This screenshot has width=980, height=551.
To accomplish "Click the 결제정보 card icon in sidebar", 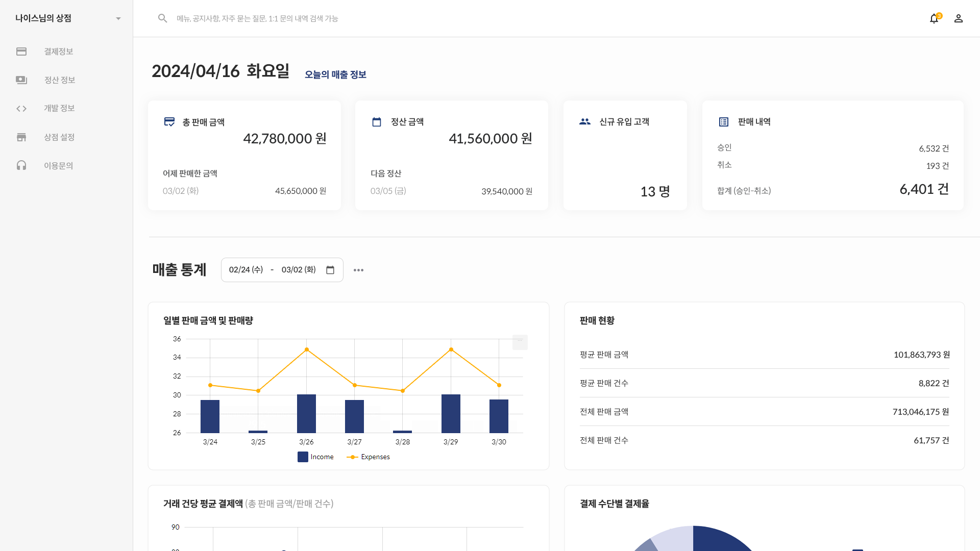I will click(21, 52).
